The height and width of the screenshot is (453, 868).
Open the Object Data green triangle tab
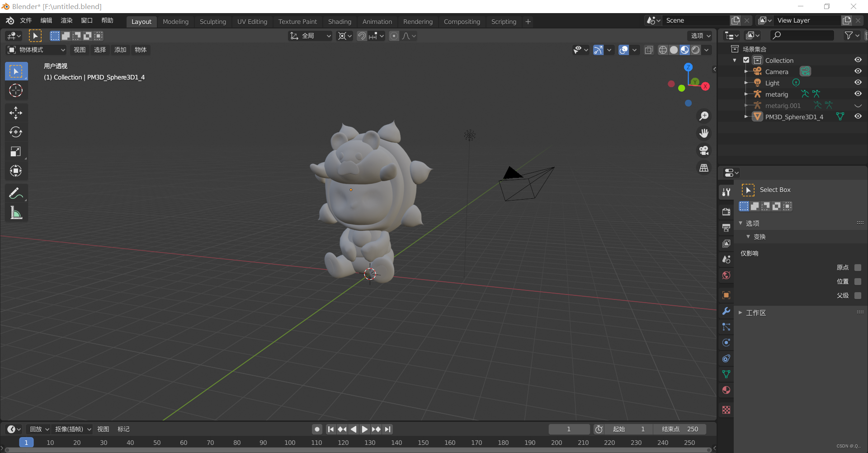[726, 374]
